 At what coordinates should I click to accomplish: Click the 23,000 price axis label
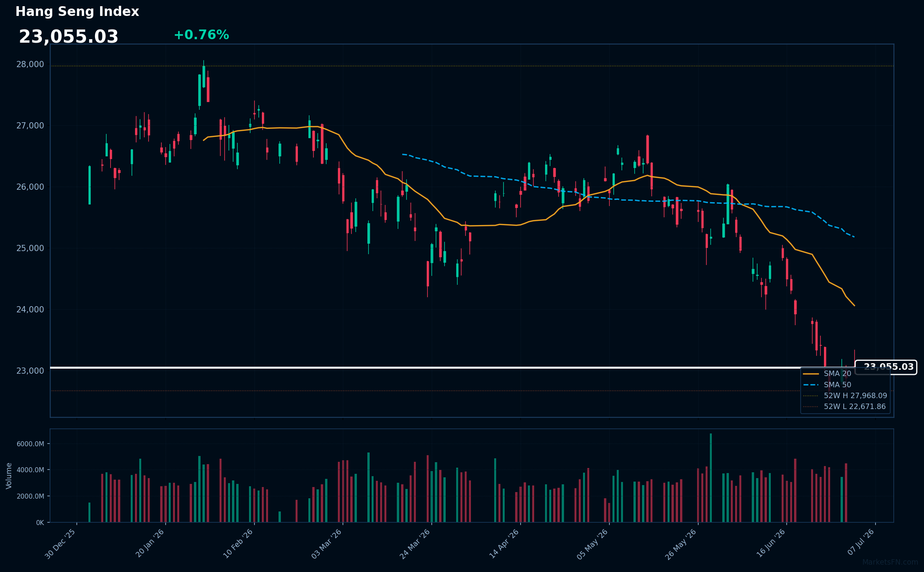coord(30,371)
